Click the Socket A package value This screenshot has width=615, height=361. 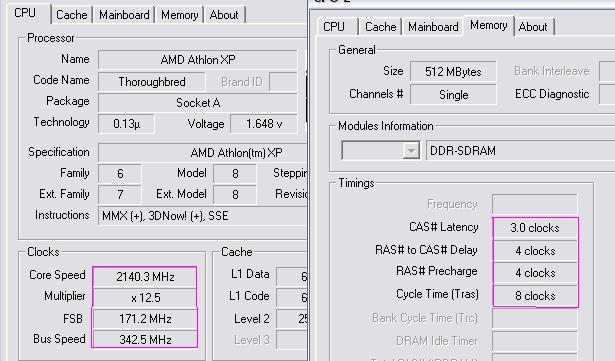(x=198, y=103)
